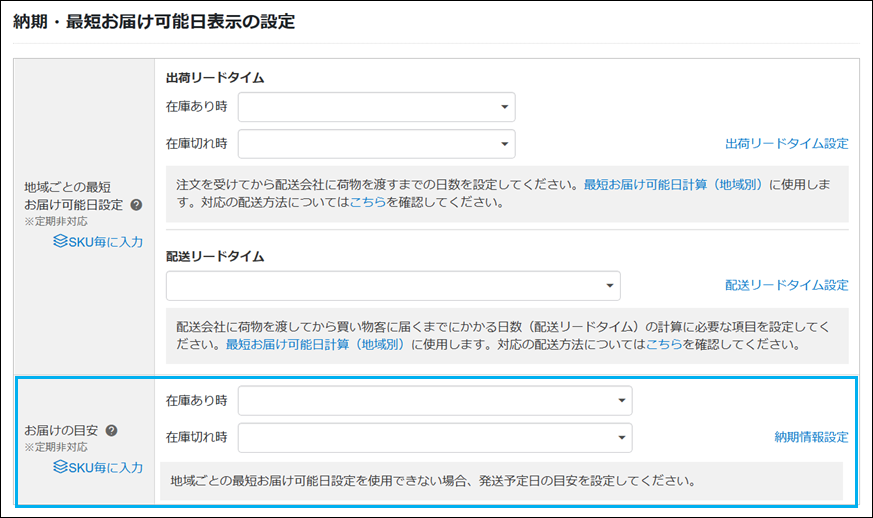Click the こちら link in 配送リードタイム description

click(664, 344)
